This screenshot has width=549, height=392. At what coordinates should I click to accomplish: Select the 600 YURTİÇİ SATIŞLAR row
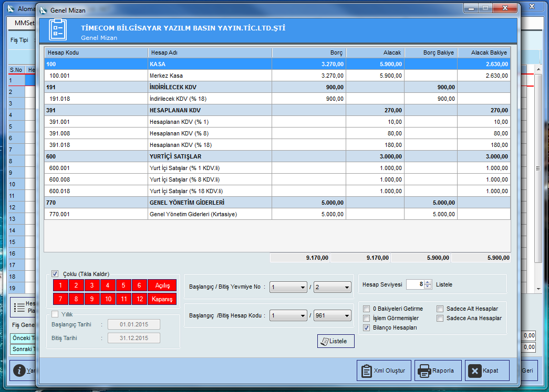click(277, 156)
